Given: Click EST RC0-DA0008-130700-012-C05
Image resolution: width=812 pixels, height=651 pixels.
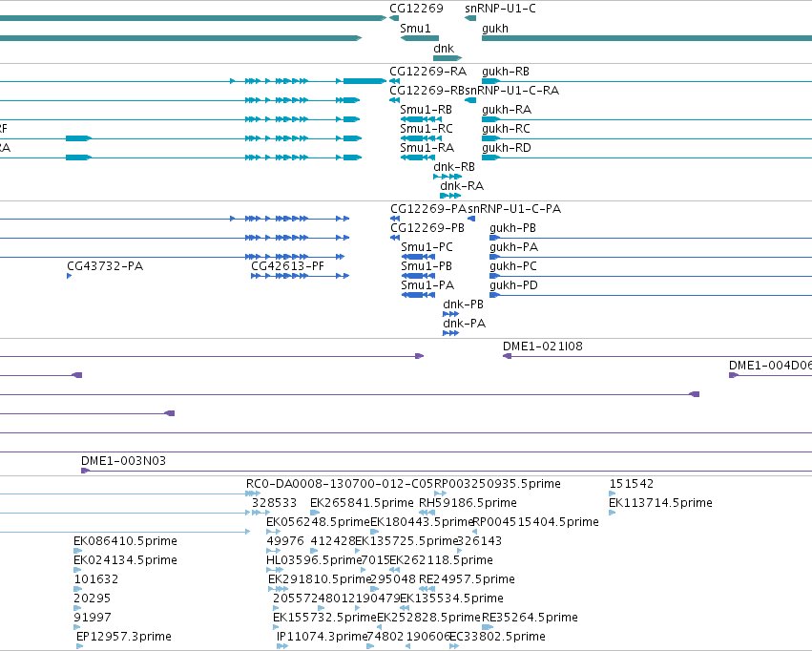Looking at the screenshot, I should click(x=340, y=484).
